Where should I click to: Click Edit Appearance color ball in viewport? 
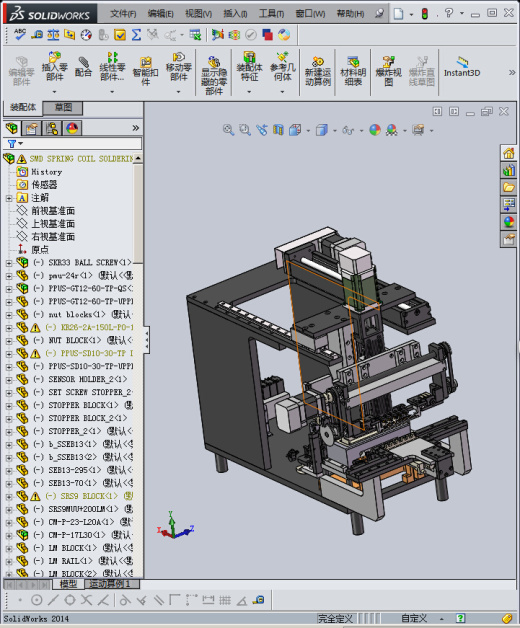375,130
